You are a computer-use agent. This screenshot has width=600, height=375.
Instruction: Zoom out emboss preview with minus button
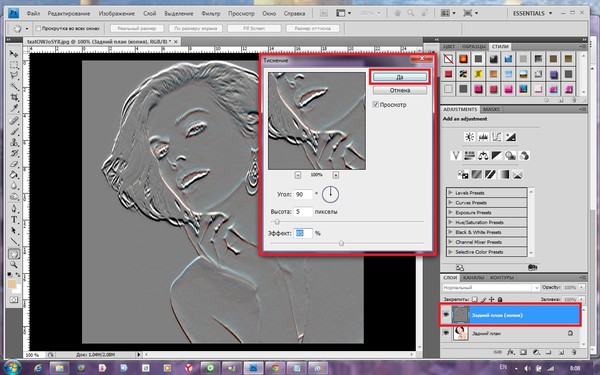pyautogui.click(x=298, y=175)
